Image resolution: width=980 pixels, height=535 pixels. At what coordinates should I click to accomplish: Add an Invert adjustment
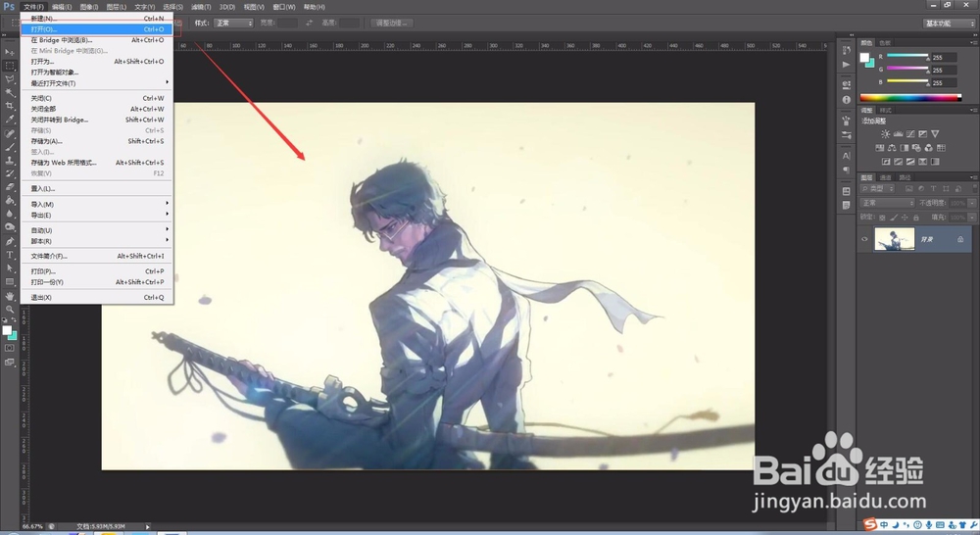886,162
